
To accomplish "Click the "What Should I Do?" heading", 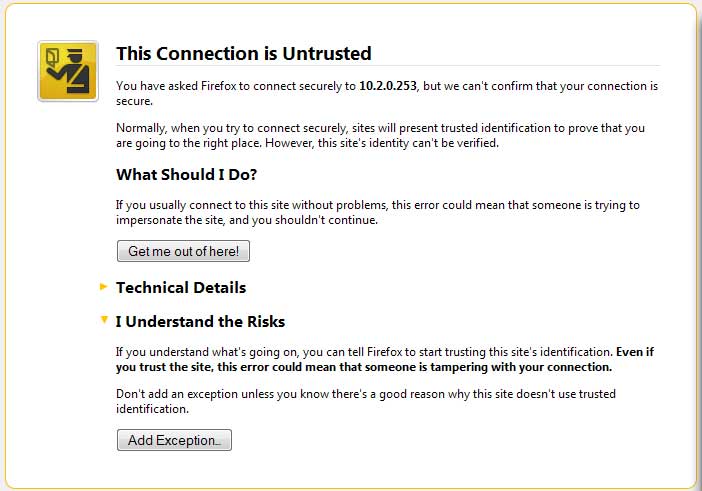I will [x=186, y=175].
